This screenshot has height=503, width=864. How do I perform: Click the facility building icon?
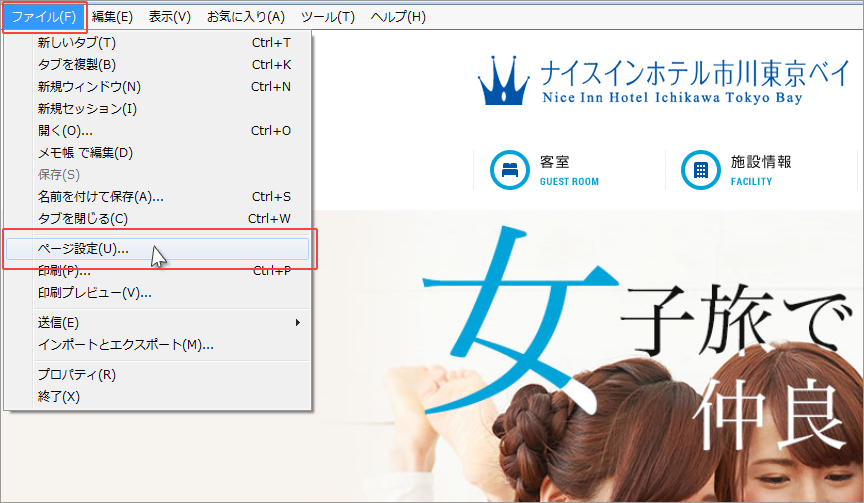click(x=700, y=170)
